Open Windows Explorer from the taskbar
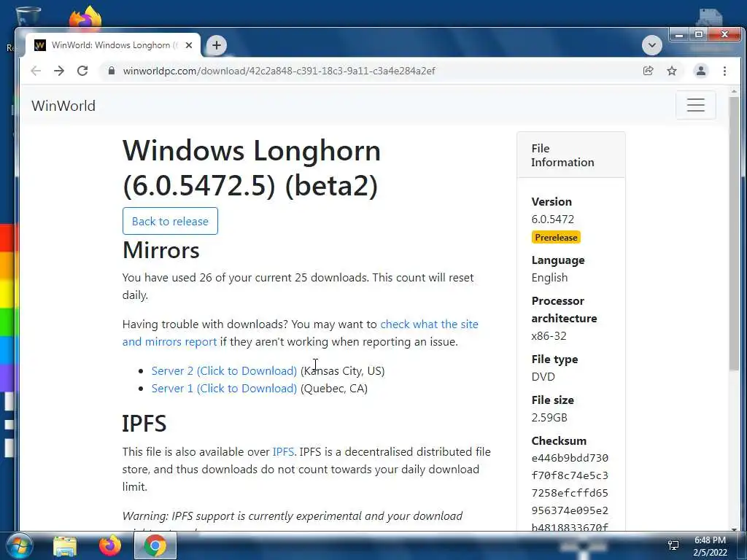 (x=65, y=545)
